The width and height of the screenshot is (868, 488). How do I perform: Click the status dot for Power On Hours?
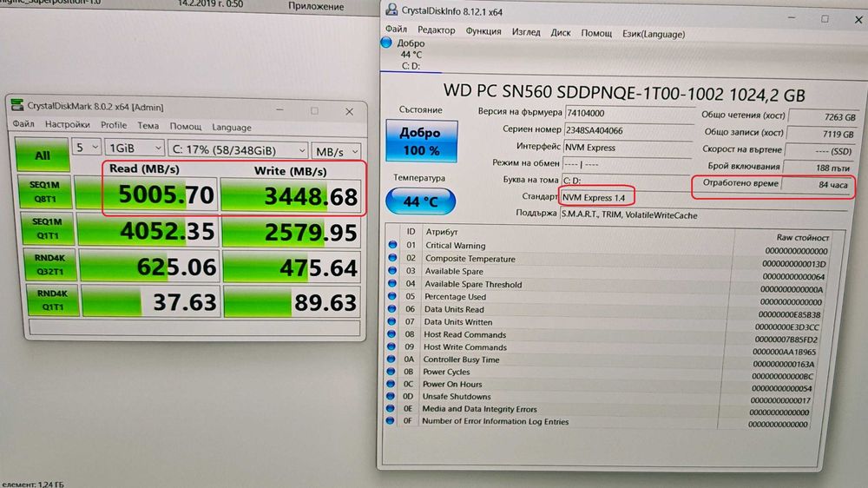coord(391,383)
